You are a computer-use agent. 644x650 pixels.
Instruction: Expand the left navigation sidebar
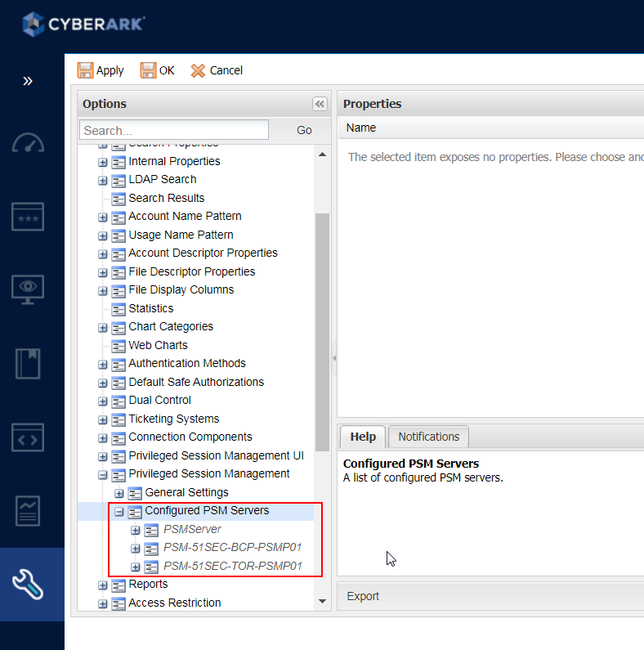click(28, 81)
